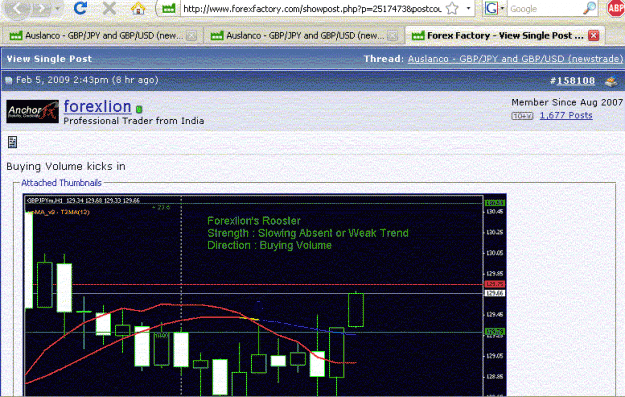The width and height of the screenshot is (625, 397).
Task: Click the View Single Post heading
Action: 49,59
